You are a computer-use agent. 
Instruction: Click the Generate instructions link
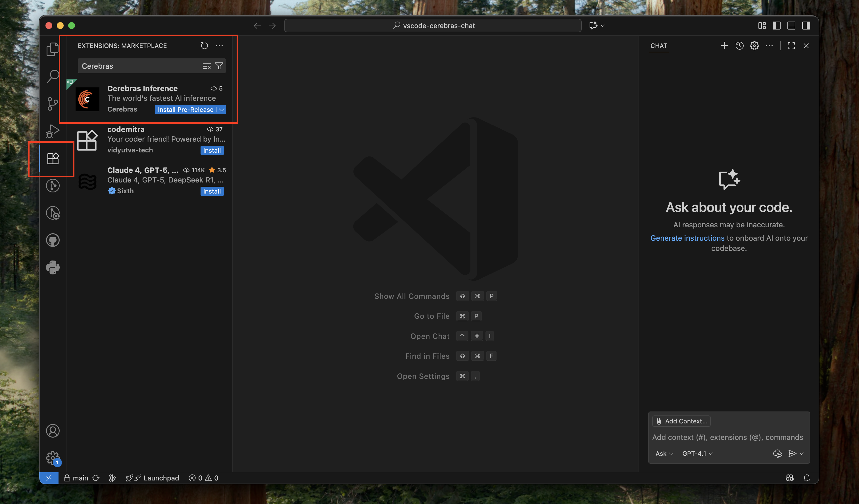pyautogui.click(x=687, y=238)
